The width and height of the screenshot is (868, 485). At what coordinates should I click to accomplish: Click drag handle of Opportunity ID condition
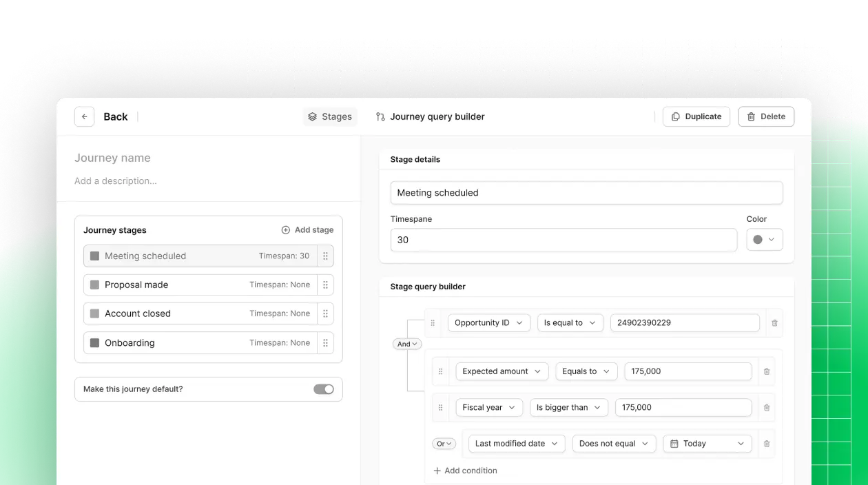433,322
